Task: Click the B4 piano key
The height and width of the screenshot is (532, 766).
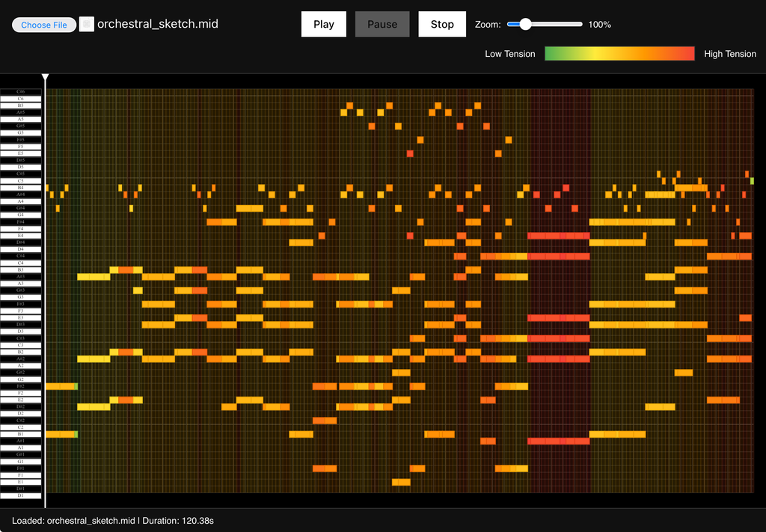Action: tap(20, 188)
